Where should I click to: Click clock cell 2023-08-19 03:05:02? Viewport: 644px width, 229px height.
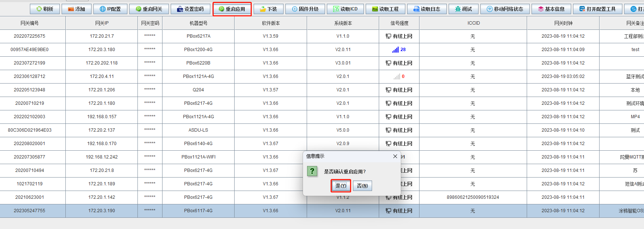tap(563, 76)
